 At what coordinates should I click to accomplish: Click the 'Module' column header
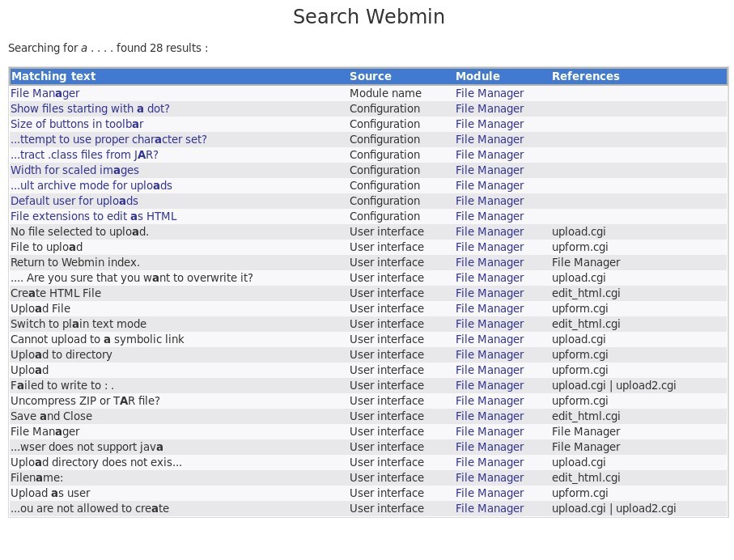[477, 76]
